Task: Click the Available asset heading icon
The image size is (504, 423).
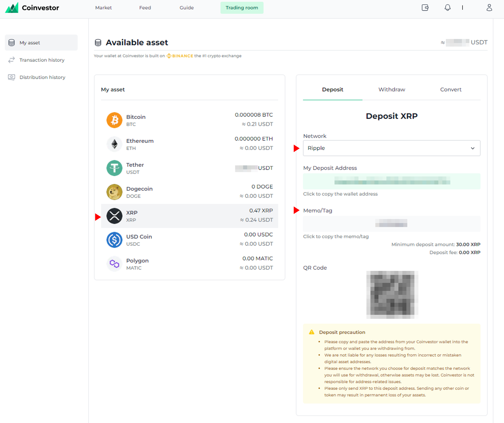Action: (x=98, y=42)
